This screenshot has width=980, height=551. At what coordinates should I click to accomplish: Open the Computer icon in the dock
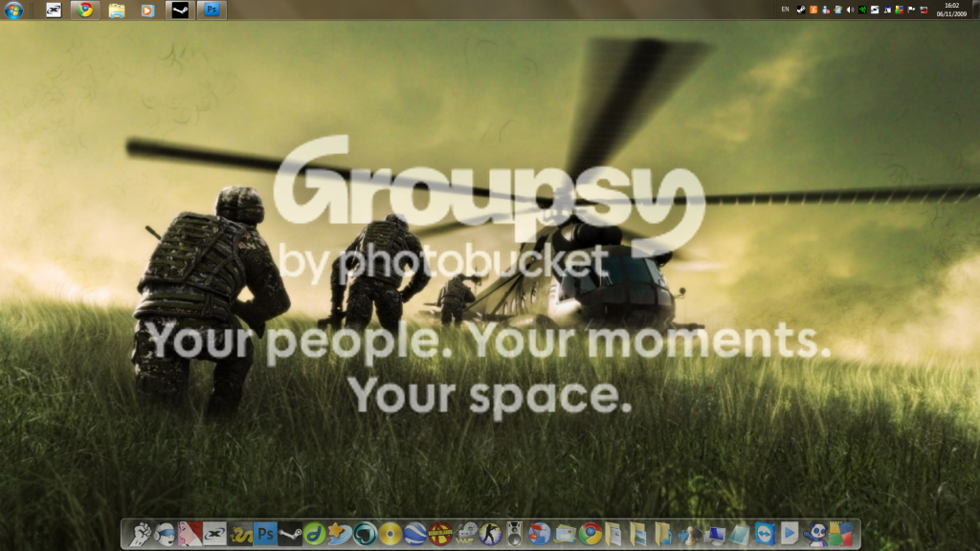point(714,534)
